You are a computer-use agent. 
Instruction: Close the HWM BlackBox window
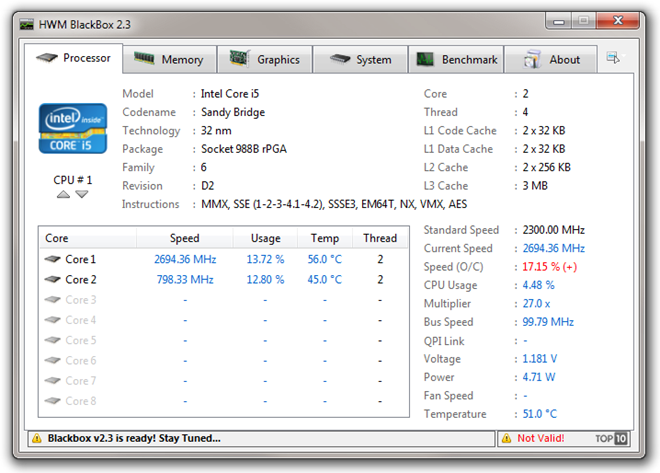coord(617,21)
